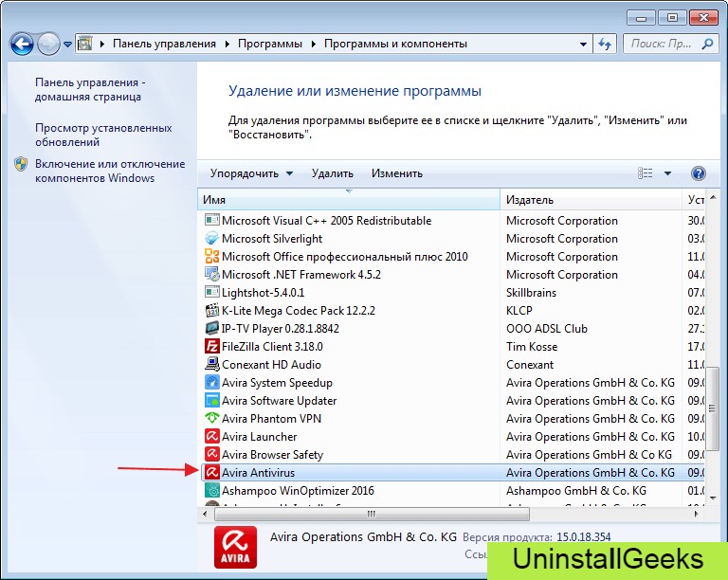Click the Visual C++ 2005 Redistributable icon
This screenshot has width=728, height=580.
click(211, 220)
